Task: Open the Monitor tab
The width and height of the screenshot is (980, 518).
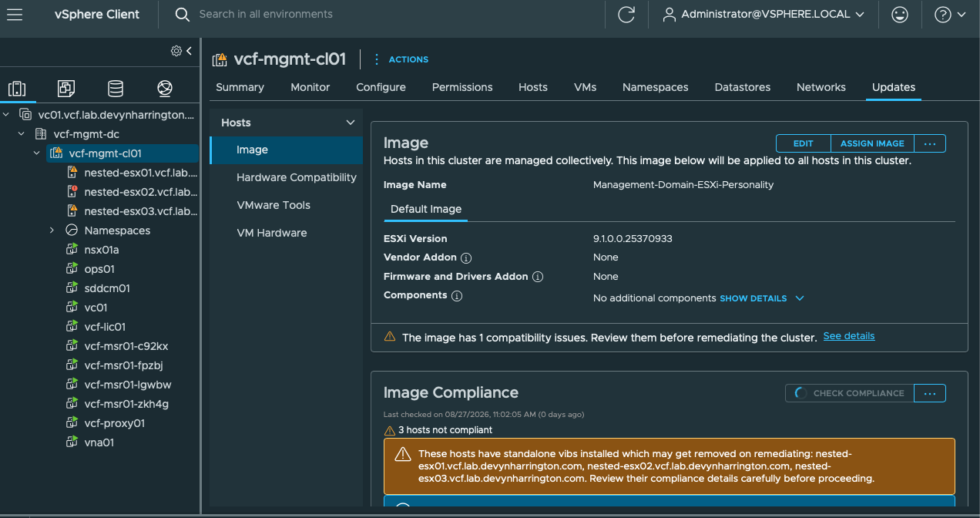Action: (310, 87)
